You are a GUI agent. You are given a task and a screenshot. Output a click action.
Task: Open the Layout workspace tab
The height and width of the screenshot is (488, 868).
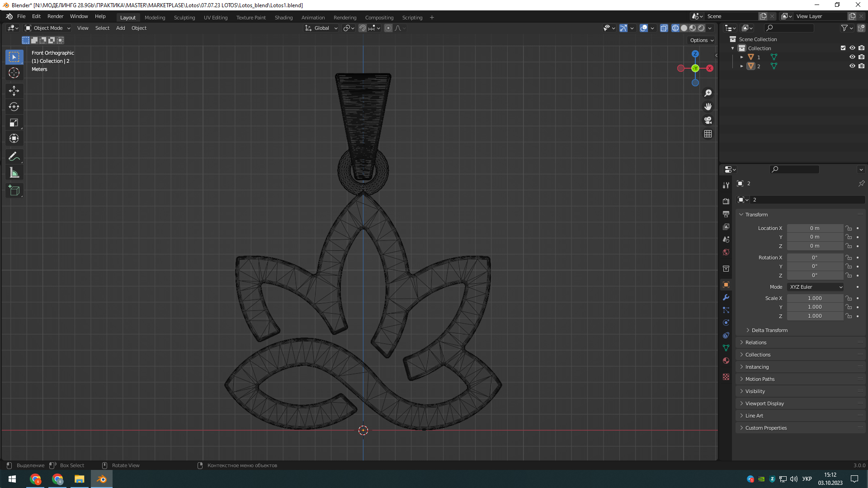point(127,17)
